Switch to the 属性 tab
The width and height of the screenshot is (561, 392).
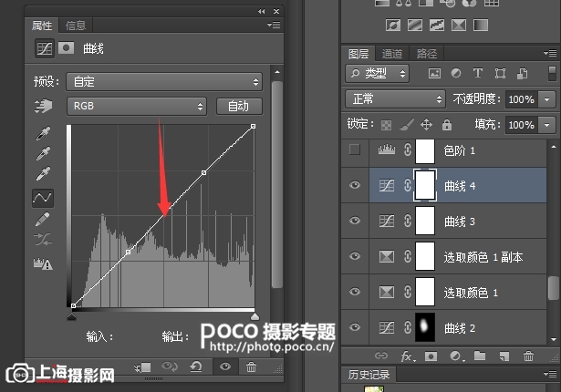(x=42, y=26)
